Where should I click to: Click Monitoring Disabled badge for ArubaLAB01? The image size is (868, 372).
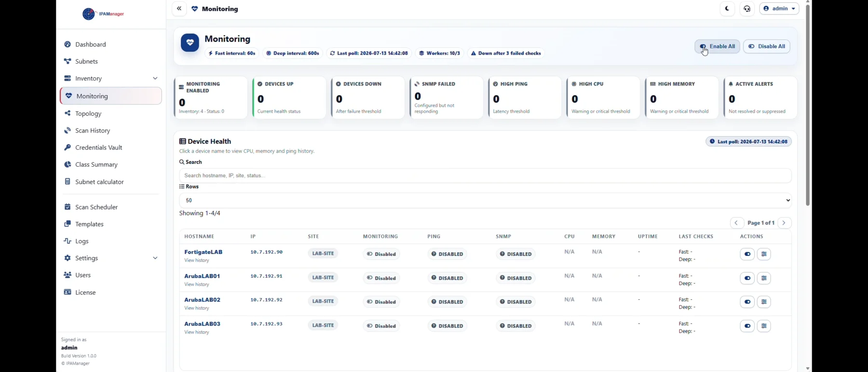click(x=381, y=278)
